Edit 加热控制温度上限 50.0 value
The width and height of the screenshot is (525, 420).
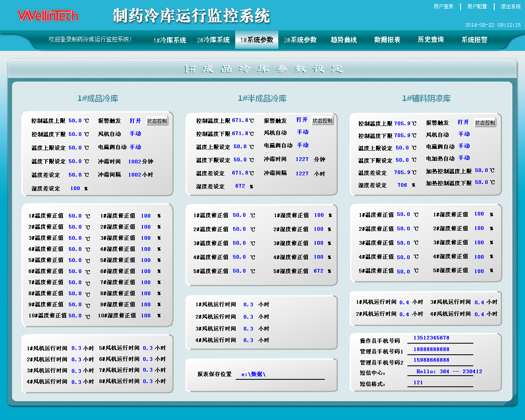[481, 170]
